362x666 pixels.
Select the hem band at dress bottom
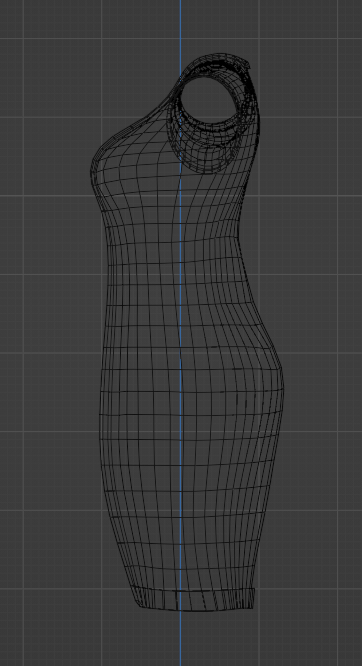point(195,599)
